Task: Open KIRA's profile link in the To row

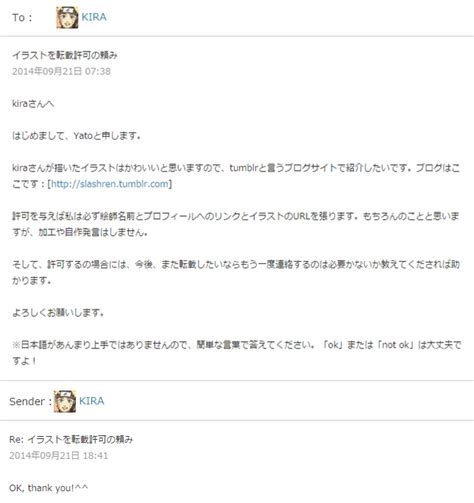Action: [94, 17]
